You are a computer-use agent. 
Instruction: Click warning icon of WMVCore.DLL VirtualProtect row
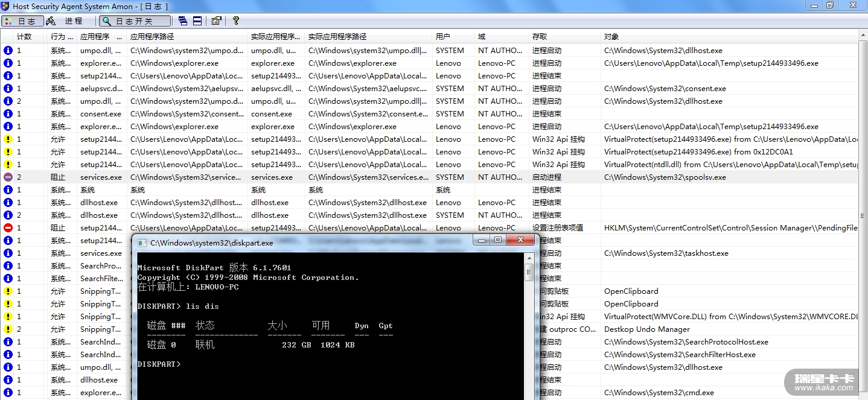click(x=7, y=317)
